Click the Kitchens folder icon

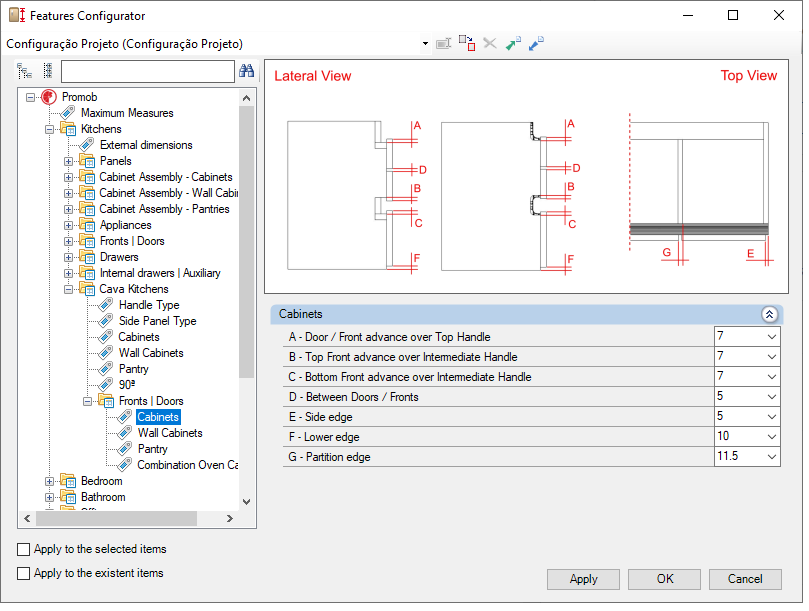coord(68,129)
